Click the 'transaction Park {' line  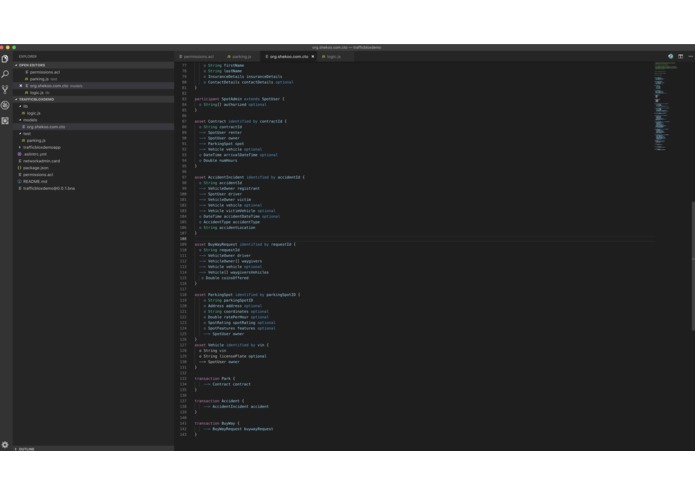tap(215, 378)
